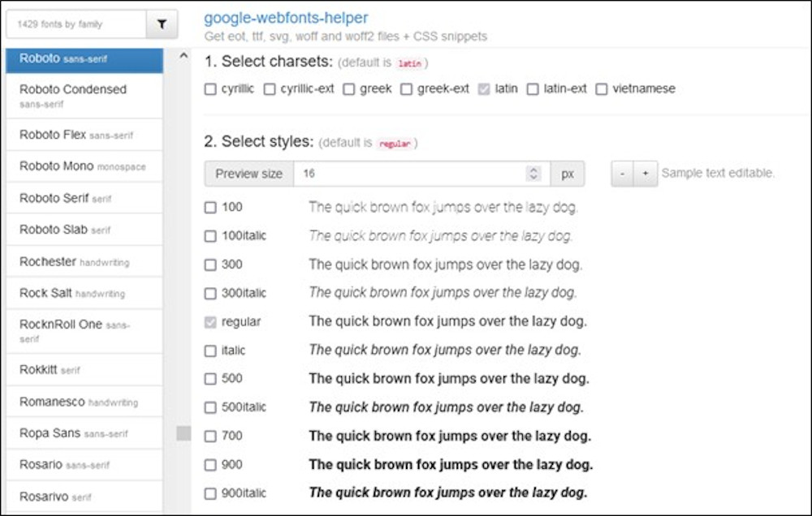
Task: Click the font list scrollbar thumb
Action: [184, 433]
